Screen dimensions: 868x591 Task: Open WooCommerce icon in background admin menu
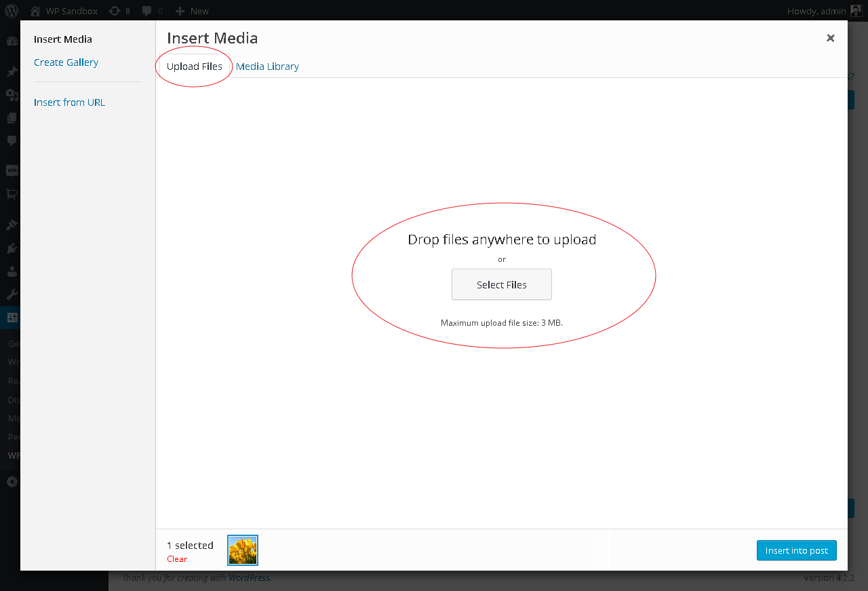pyautogui.click(x=12, y=171)
